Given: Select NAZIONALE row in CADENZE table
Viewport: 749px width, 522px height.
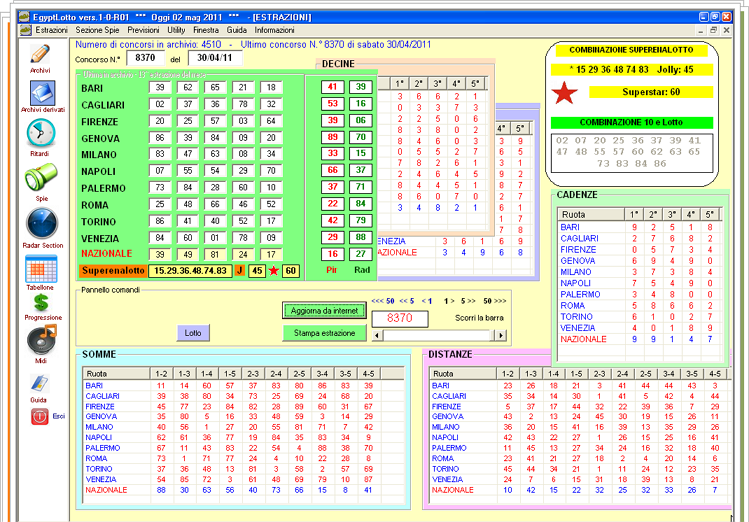Looking at the screenshot, I should pyautogui.click(x=639, y=339).
